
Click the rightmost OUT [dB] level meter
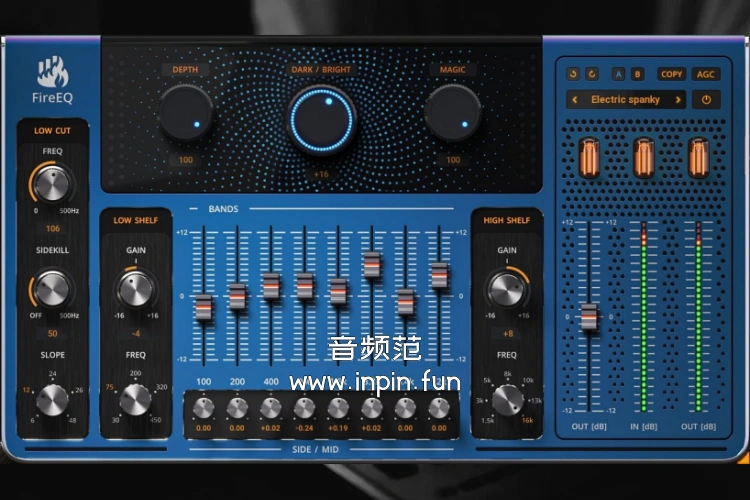pos(698,317)
